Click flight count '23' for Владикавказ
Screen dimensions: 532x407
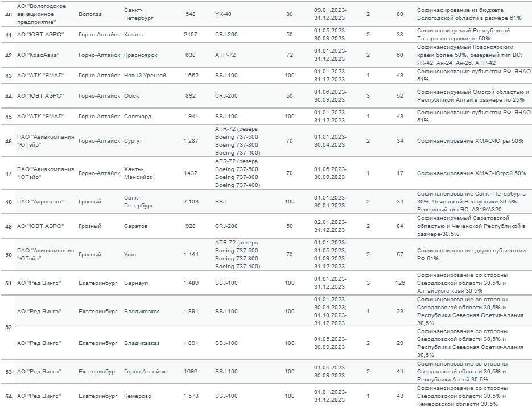400,312
